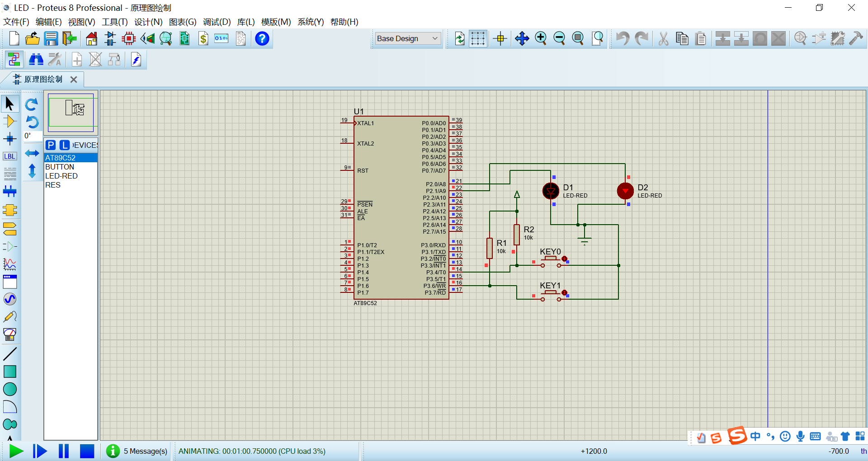Open the 5 Message(s) log
Viewport: 868px width, 461px height.
[145, 451]
